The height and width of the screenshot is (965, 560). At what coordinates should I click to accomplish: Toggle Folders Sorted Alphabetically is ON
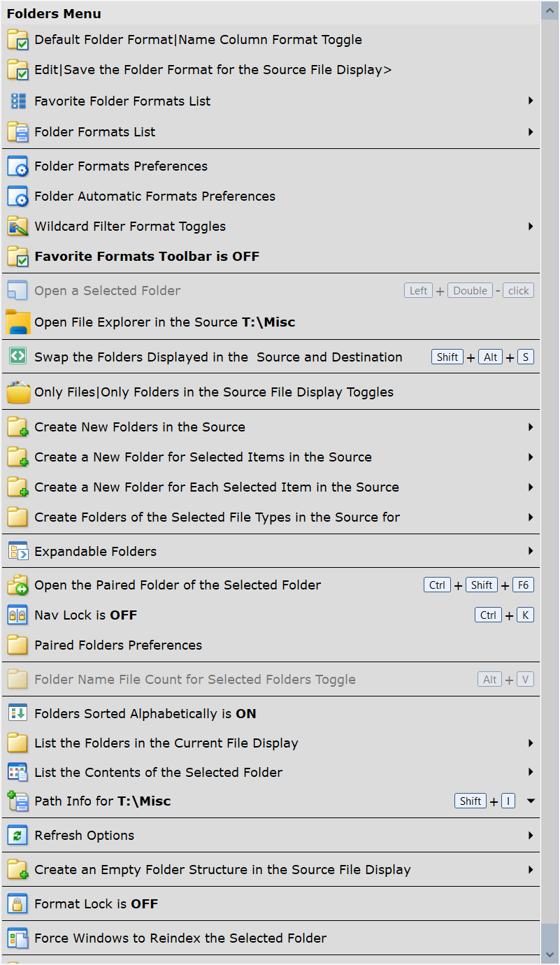tap(271, 714)
